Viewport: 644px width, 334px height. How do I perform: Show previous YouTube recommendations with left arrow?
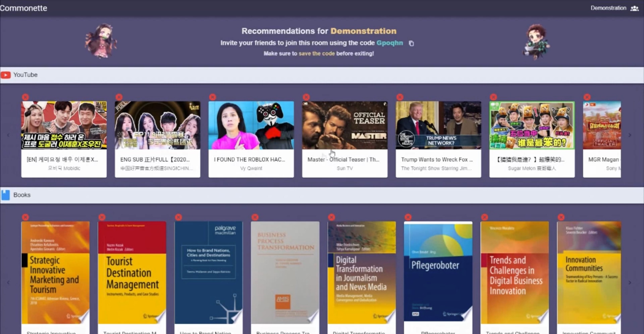click(8, 135)
